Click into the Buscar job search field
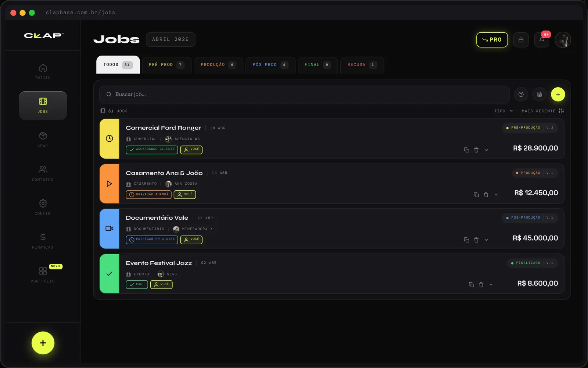 (x=304, y=95)
